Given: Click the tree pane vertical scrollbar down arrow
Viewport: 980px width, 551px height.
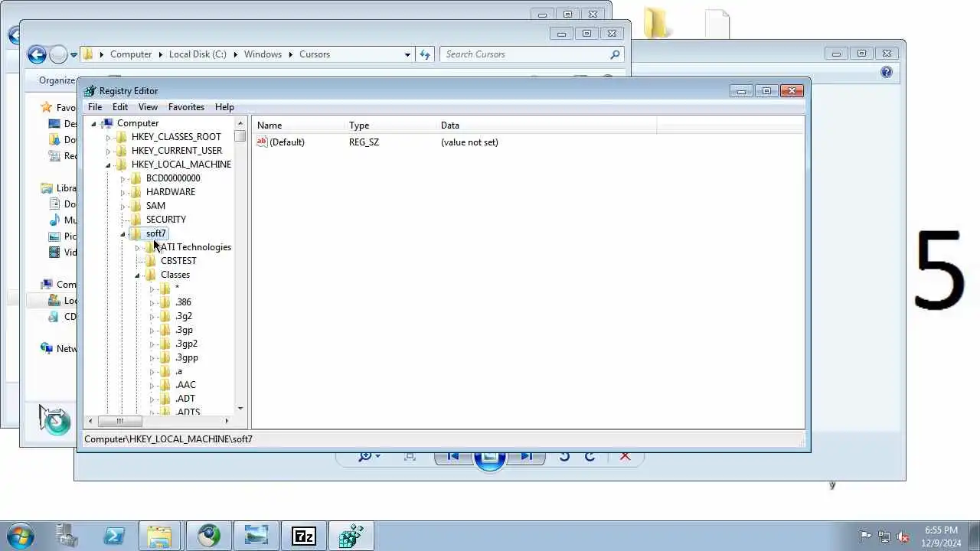Looking at the screenshot, I should point(240,409).
